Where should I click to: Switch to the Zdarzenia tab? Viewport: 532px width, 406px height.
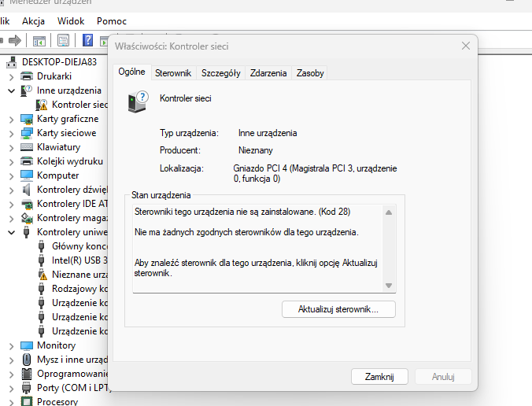[268, 73]
